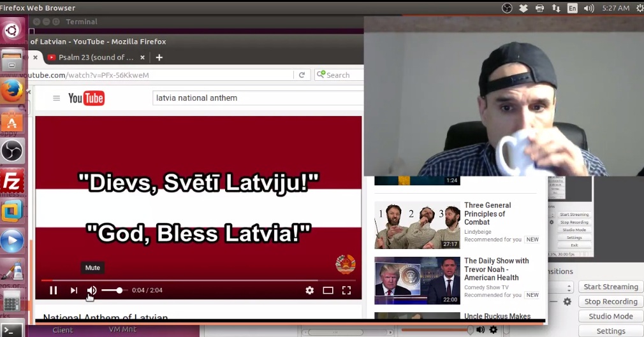Open the Dropbox indicator in top panel
This screenshot has width=644, height=337.
pyautogui.click(x=523, y=8)
